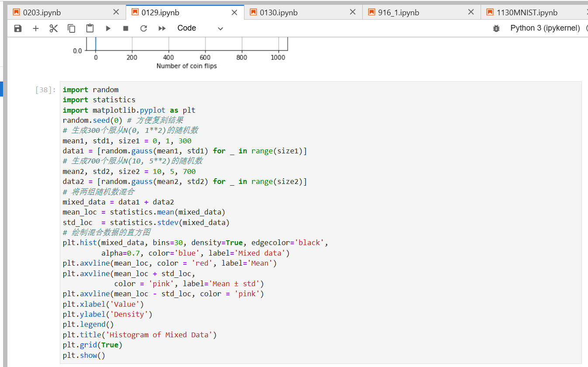Open the Code cell type dropdown
The width and height of the screenshot is (588, 367).
click(200, 28)
